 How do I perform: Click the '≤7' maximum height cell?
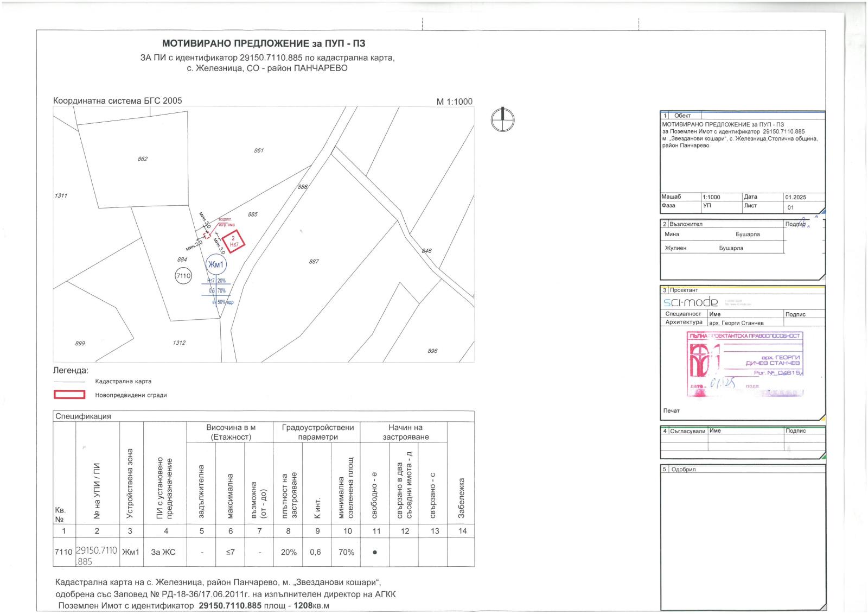point(231,552)
